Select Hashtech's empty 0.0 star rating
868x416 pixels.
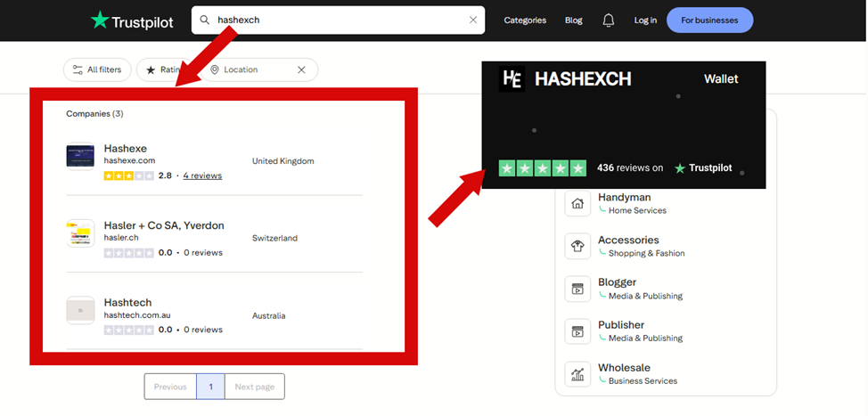coord(128,330)
